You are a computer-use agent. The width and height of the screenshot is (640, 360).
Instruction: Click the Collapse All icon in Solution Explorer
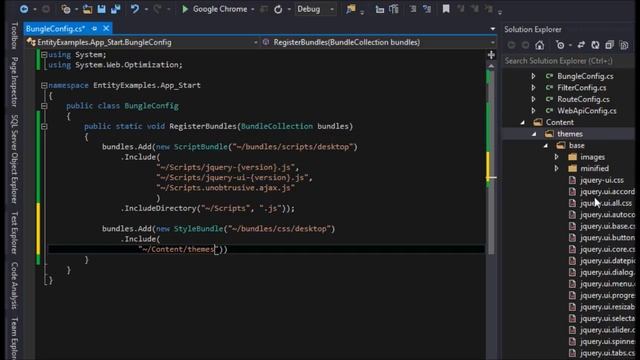coord(609,45)
